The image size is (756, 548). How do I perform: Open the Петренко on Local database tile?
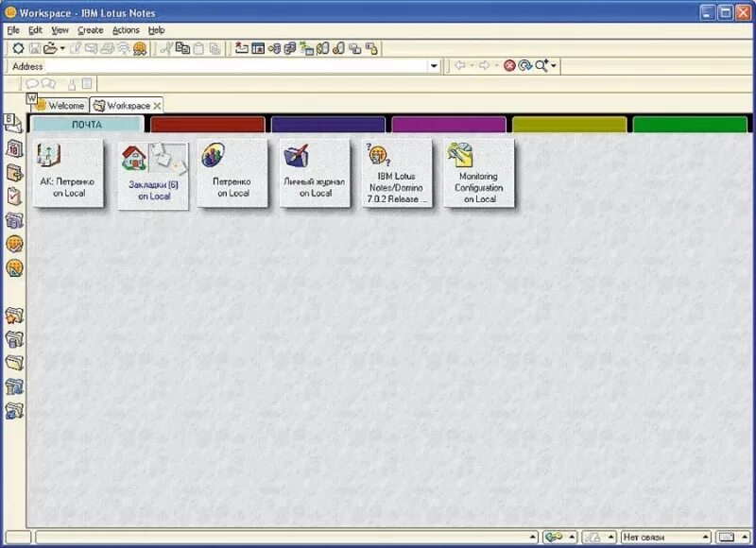232,174
